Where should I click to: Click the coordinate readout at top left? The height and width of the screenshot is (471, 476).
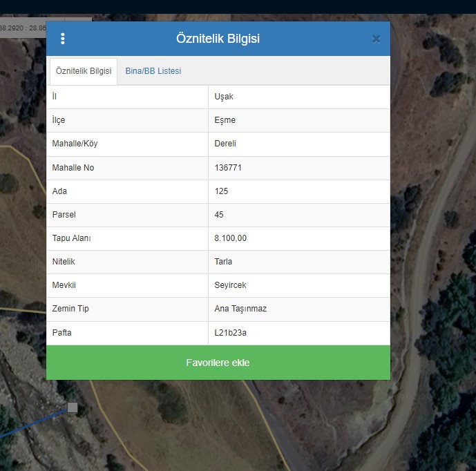(23, 28)
